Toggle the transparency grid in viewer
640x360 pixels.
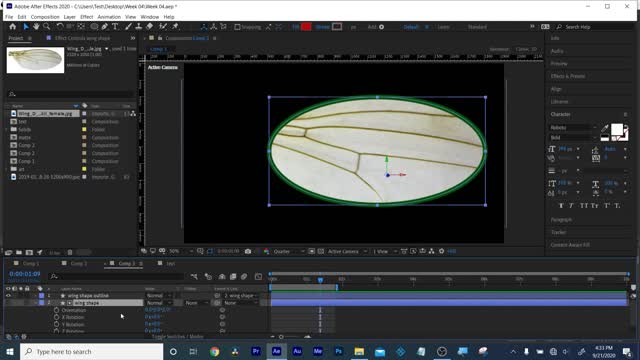click(x=321, y=251)
